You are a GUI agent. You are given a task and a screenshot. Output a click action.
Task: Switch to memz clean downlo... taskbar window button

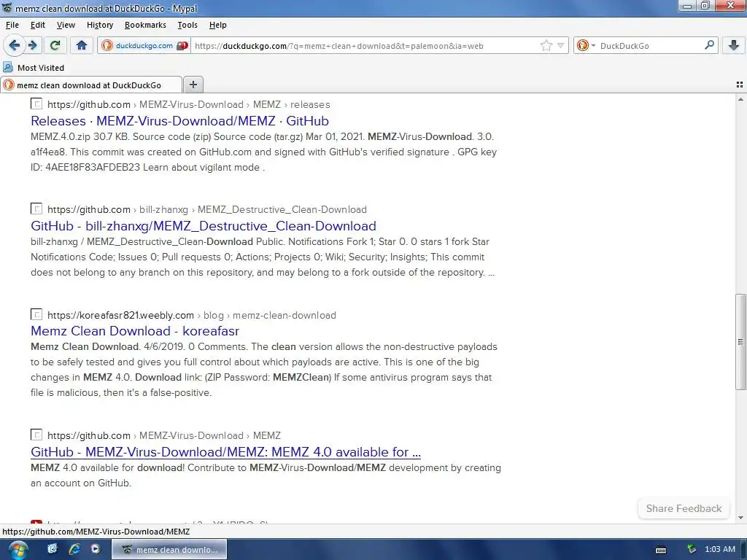(x=169, y=550)
